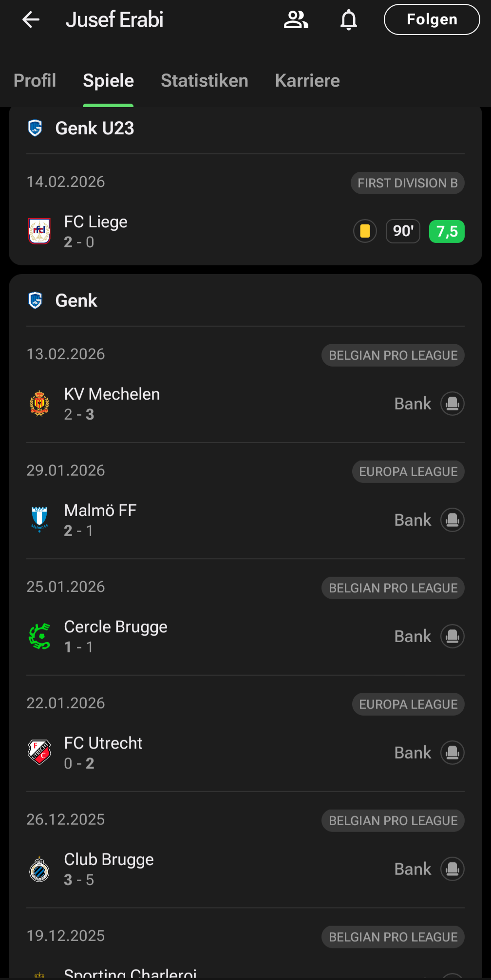Tap the First Division B league tag

(x=407, y=183)
